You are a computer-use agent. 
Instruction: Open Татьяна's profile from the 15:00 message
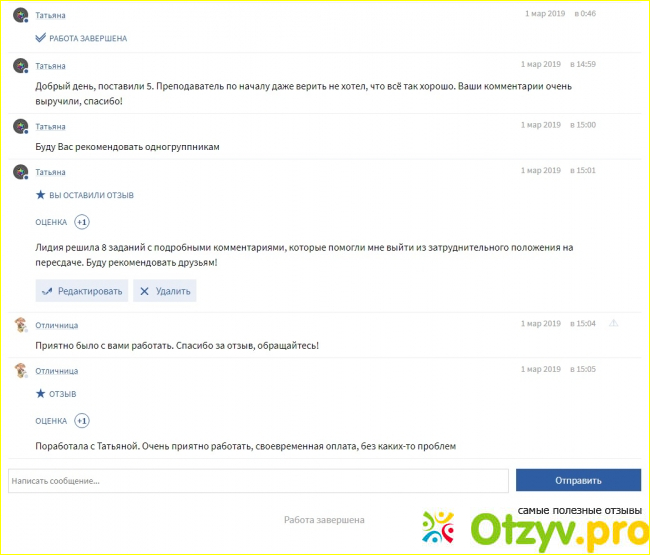click(x=50, y=127)
